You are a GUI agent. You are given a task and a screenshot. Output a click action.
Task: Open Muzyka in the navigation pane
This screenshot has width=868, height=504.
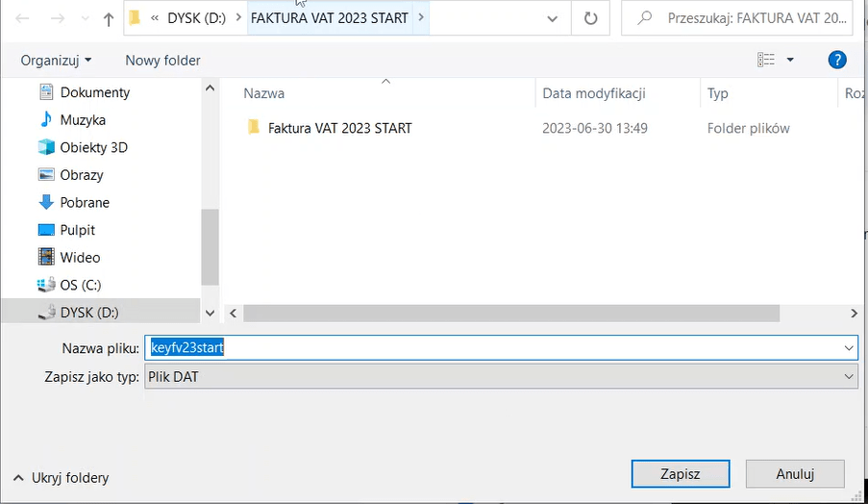click(83, 120)
